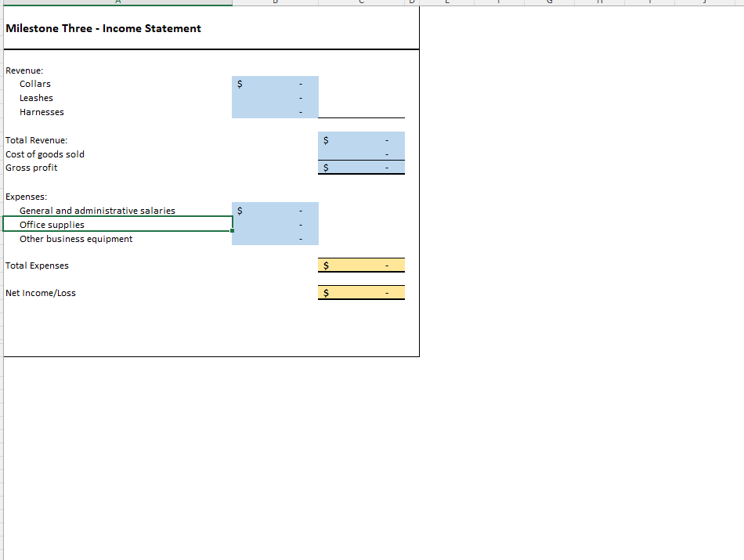Click the salaries expense input cell
744x560 pixels.
tap(275, 210)
